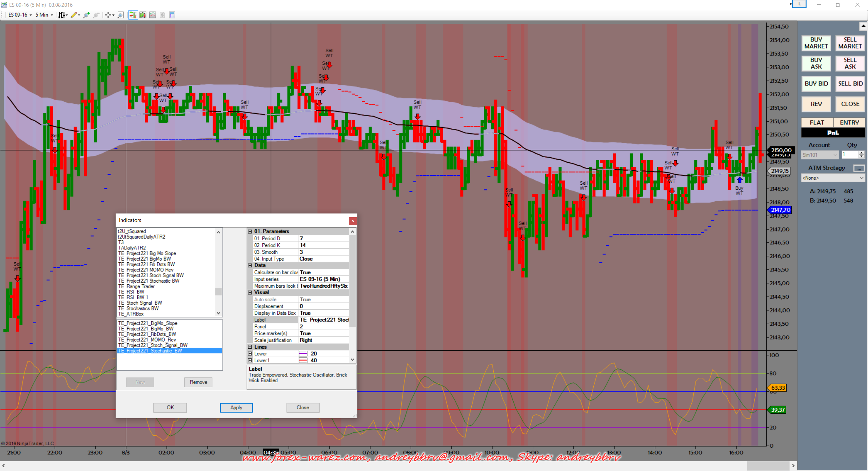Click the Apply button
The width and height of the screenshot is (868, 471).
[236, 408]
